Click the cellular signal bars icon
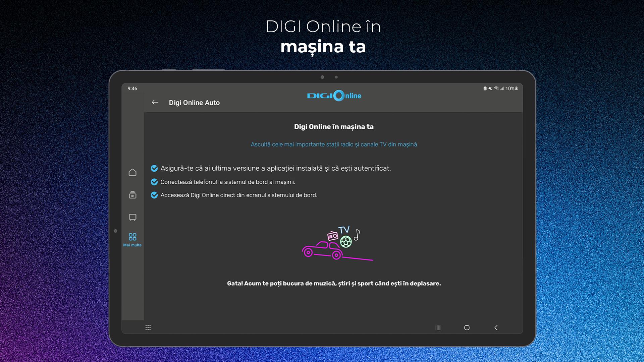Screen dimensions: 644x362 (x=502, y=88)
